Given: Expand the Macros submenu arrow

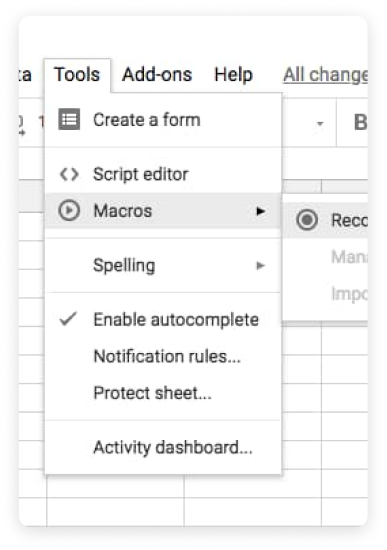Looking at the screenshot, I should point(260,211).
